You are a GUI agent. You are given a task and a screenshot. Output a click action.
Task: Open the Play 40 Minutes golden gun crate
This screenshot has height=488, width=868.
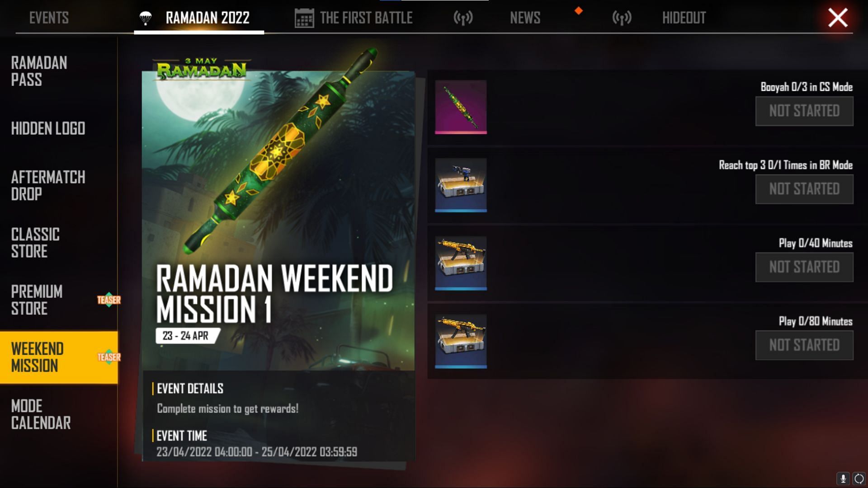(461, 263)
